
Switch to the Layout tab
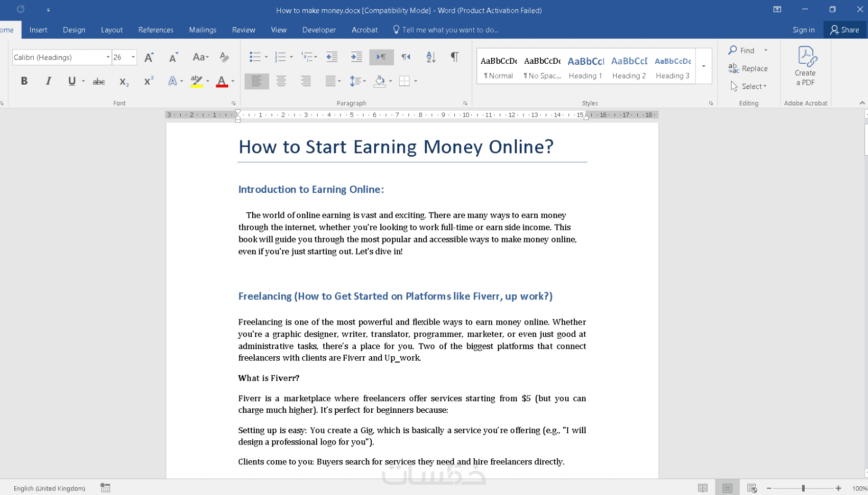point(112,30)
